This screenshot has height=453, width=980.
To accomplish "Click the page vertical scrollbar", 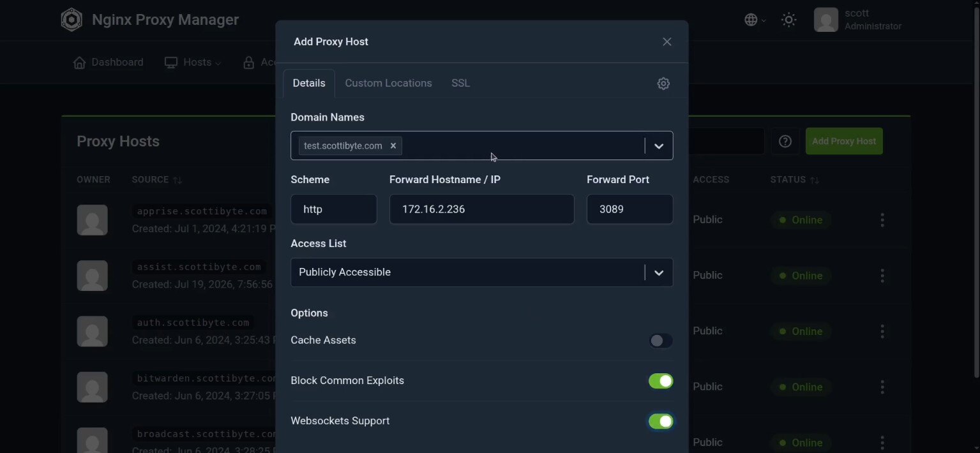I will [x=976, y=191].
